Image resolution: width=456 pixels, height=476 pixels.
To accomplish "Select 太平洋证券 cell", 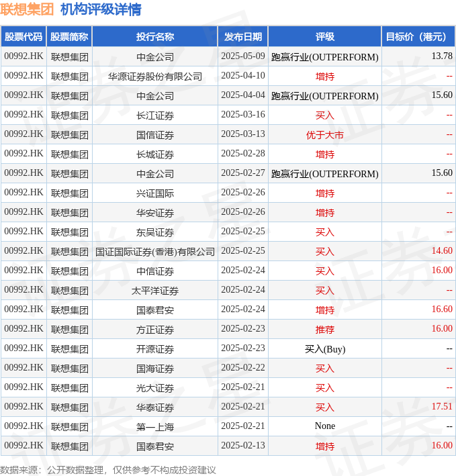I will pos(155,290).
